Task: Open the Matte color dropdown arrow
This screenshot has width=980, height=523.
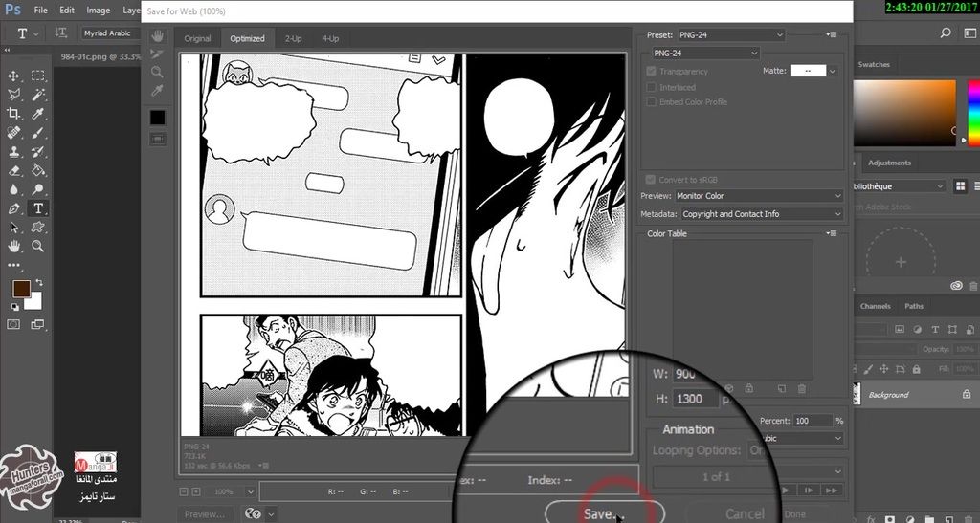Action: click(x=832, y=71)
